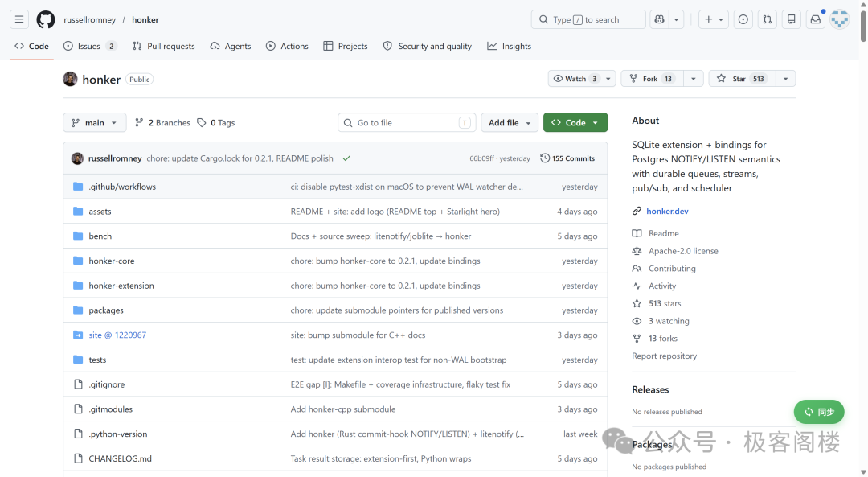
Task: Open the Activity link
Action: (x=662, y=286)
